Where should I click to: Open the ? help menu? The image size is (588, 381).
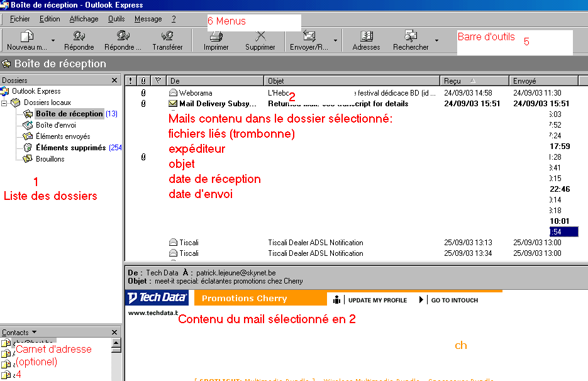(174, 19)
